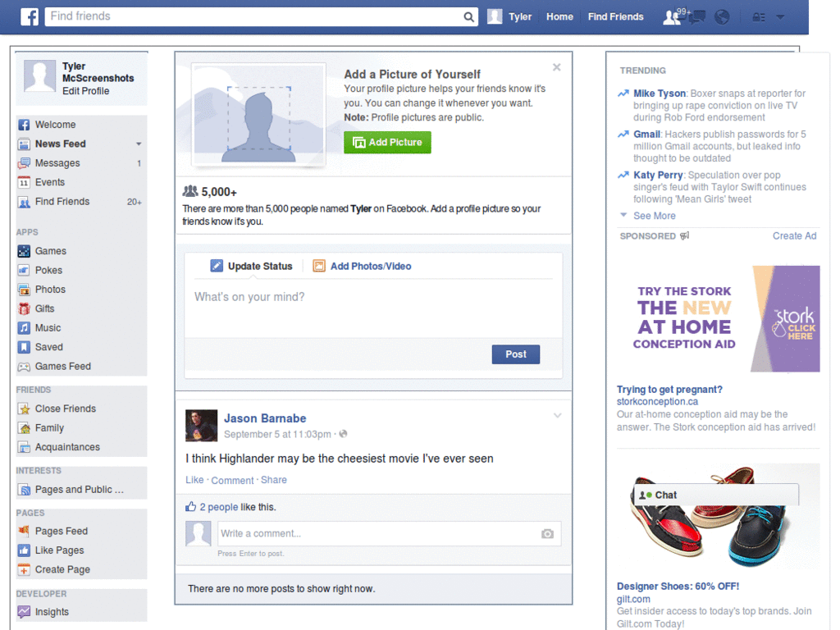Click Comment link under the post
Viewport: 840px width, 630px height.
[x=232, y=480]
